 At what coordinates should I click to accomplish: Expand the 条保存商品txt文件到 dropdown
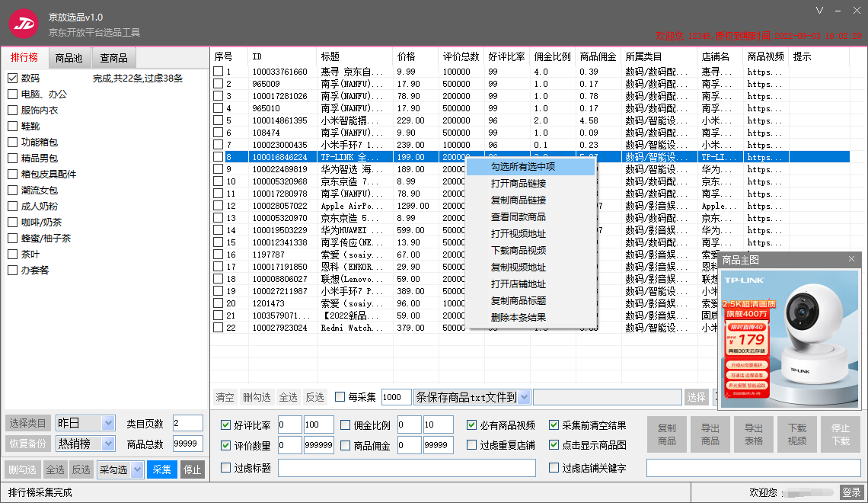pos(525,397)
